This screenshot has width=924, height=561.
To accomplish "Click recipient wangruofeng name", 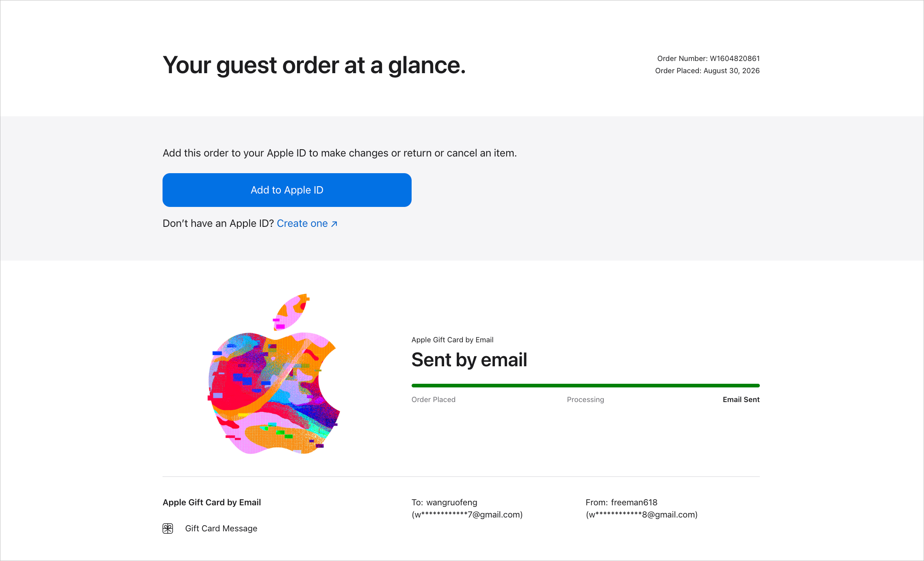I will tap(452, 502).
